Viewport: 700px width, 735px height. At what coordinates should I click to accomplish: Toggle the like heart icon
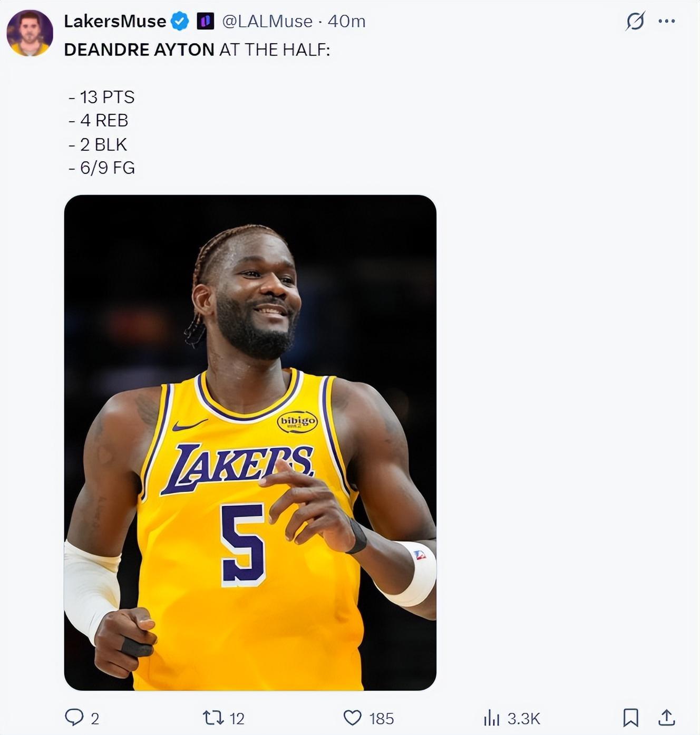pyautogui.click(x=353, y=718)
